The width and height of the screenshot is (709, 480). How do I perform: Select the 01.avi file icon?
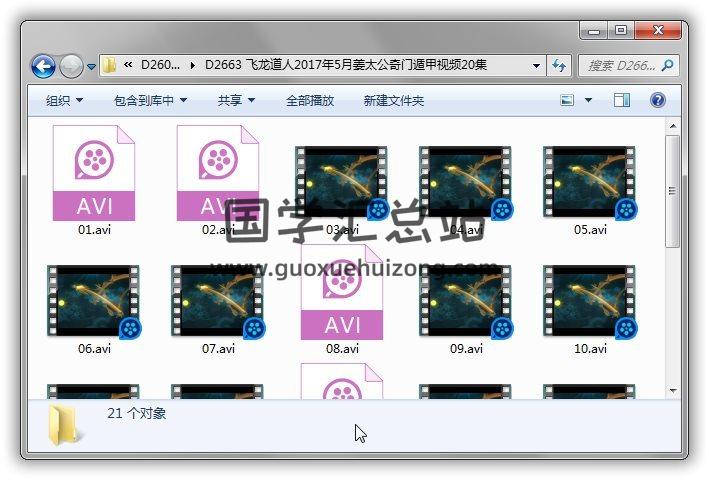pyautogui.click(x=94, y=173)
